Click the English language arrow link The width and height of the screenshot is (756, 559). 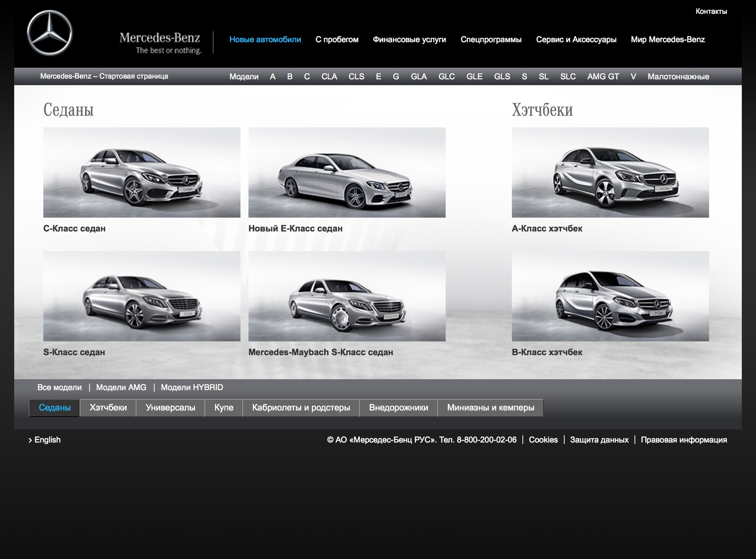45,440
